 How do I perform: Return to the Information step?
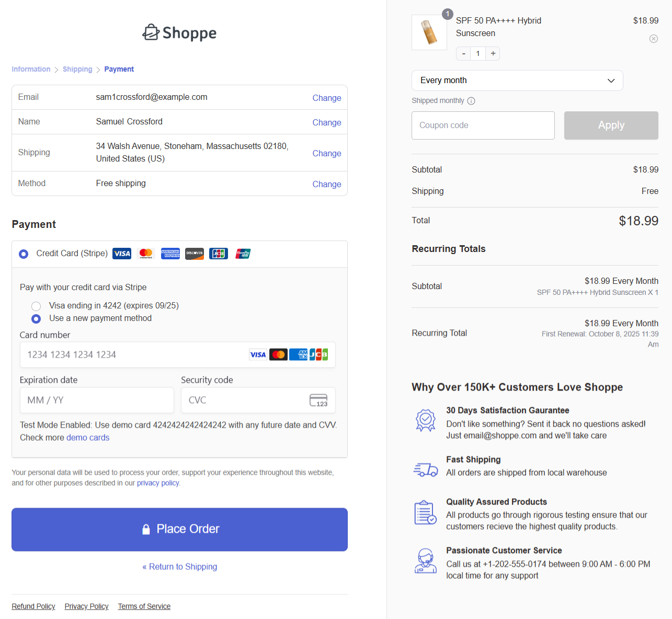point(31,69)
